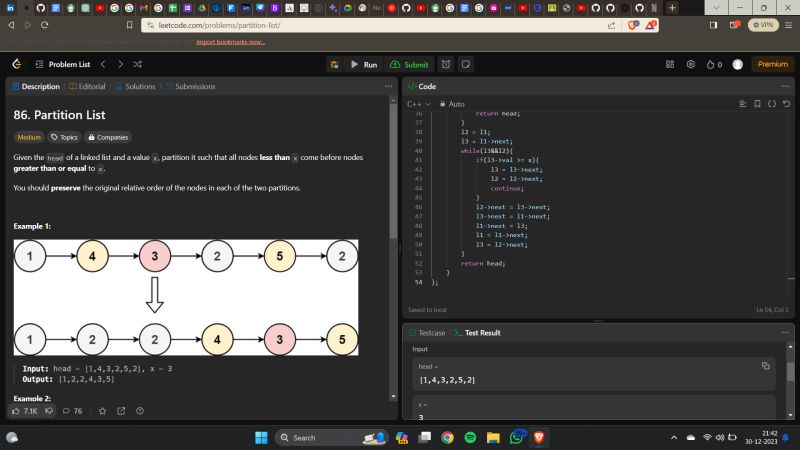Bookmark the code with bookmark icon
The image size is (800, 450).
point(757,104)
